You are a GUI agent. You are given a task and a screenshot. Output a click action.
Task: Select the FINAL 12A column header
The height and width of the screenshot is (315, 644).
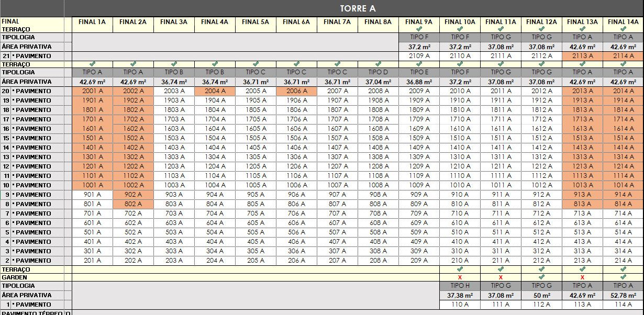tap(541, 22)
